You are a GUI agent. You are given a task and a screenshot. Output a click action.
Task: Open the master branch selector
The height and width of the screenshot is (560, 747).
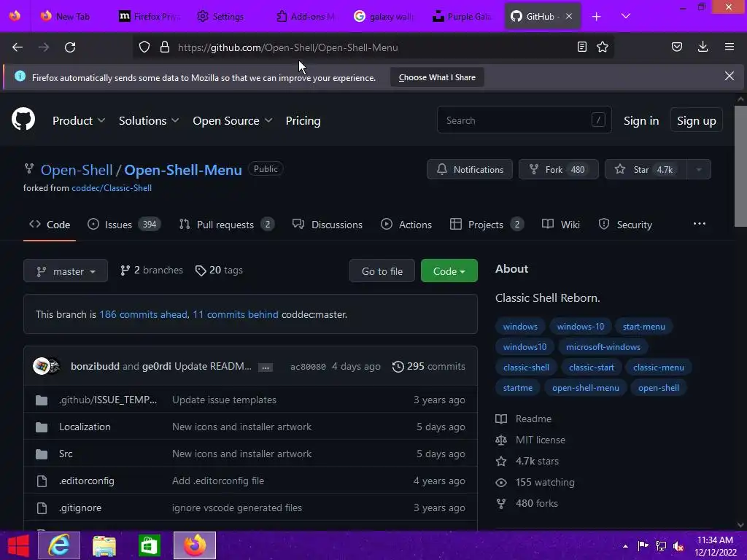65,271
